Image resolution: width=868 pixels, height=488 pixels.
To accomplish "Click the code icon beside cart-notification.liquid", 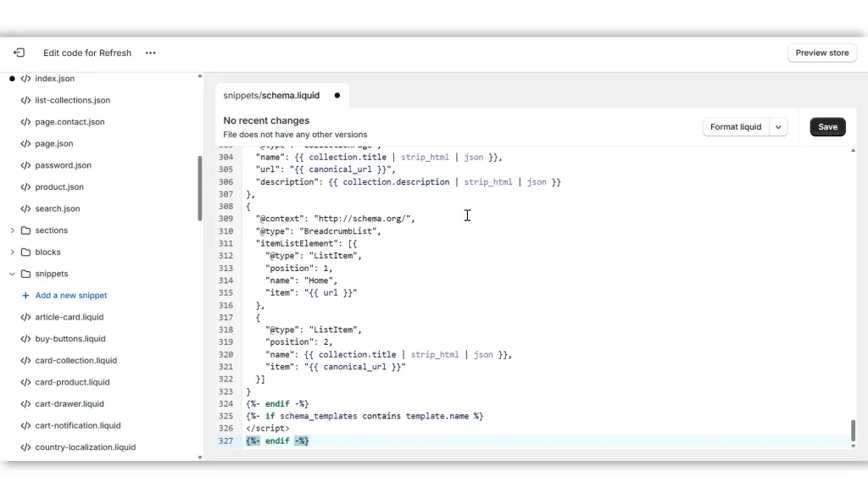I will pos(25,425).
